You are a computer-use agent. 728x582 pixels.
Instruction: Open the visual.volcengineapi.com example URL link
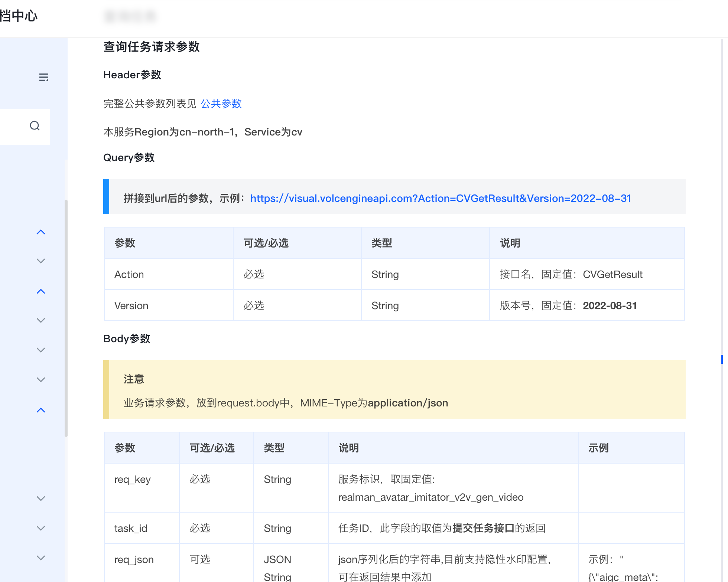coord(441,199)
